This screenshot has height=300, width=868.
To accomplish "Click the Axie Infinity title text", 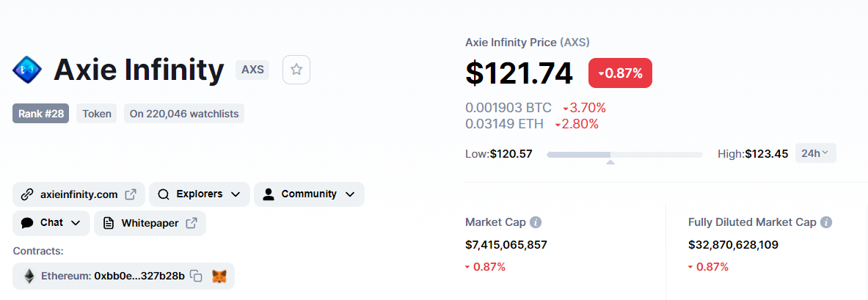I will pyautogui.click(x=139, y=70).
